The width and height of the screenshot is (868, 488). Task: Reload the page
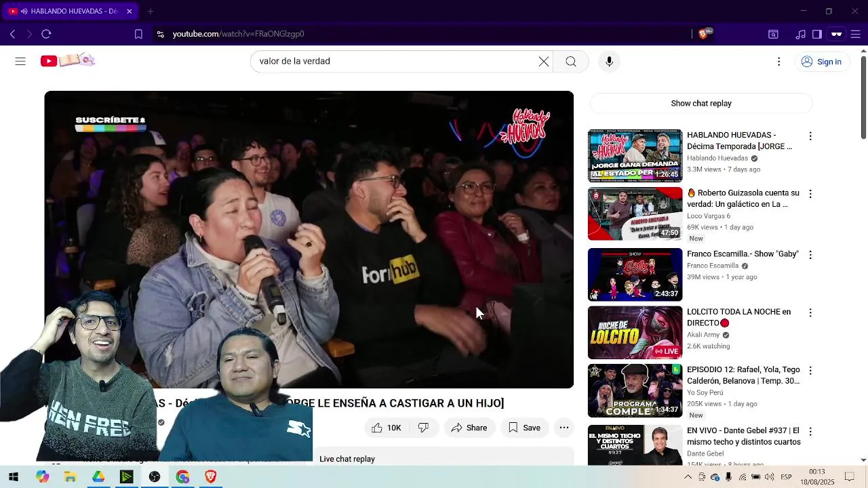[46, 34]
